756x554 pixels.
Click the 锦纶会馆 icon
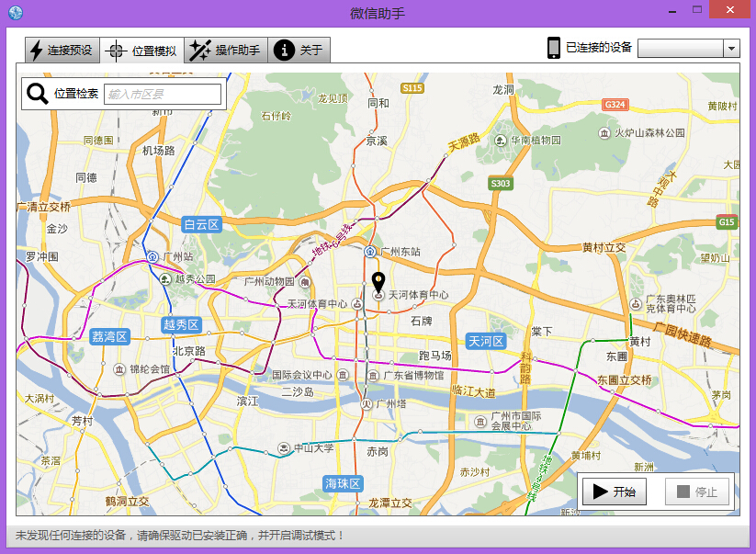coord(119,368)
